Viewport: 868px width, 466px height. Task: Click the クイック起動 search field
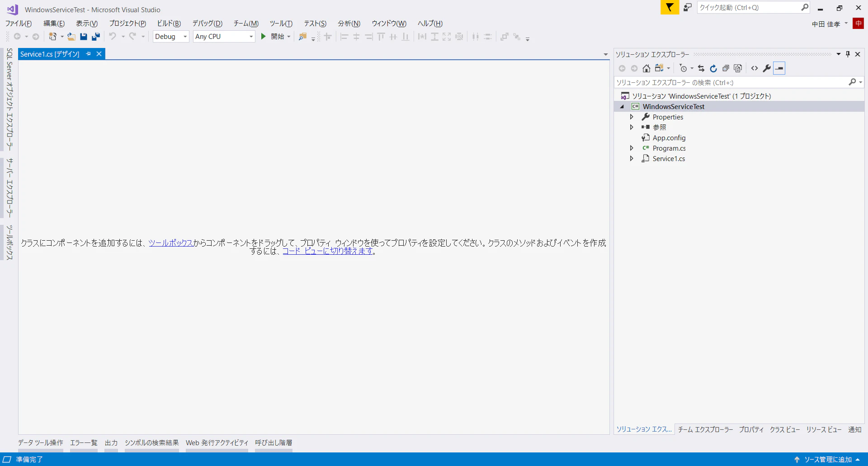tap(749, 7)
